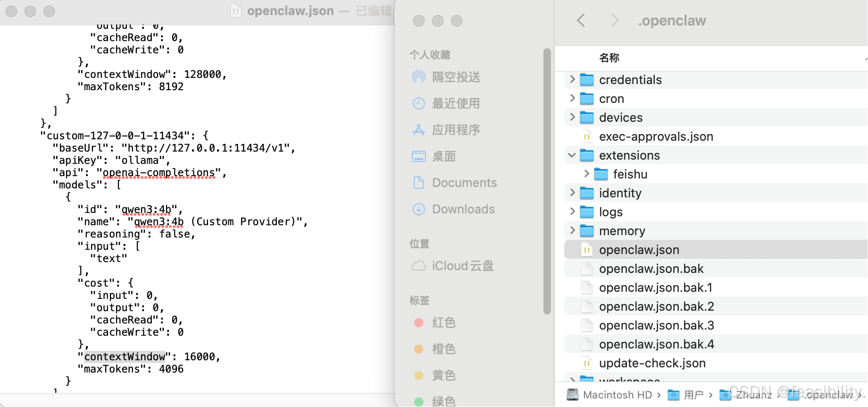Click the Documents file icon in sidebar
This screenshot has height=407, width=868.
418,182
